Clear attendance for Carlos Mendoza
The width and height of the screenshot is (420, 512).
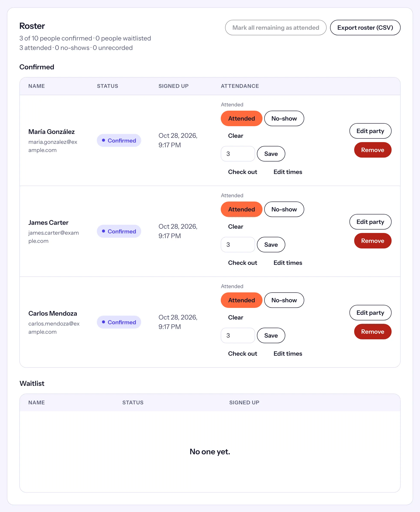tap(235, 317)
